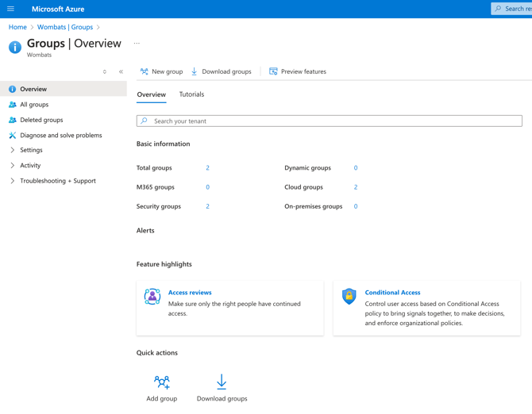Click the Access reviews card icon

click(152, 297)
